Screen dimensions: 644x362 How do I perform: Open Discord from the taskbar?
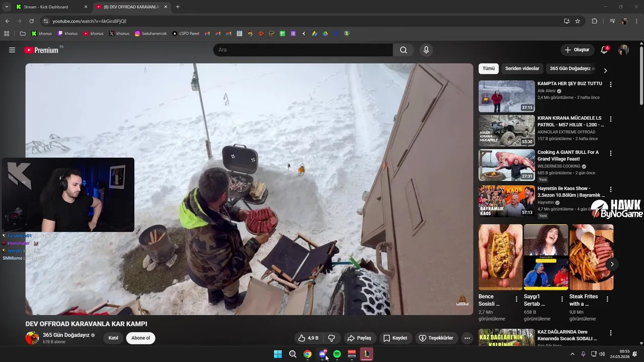(x=323, y=354)
